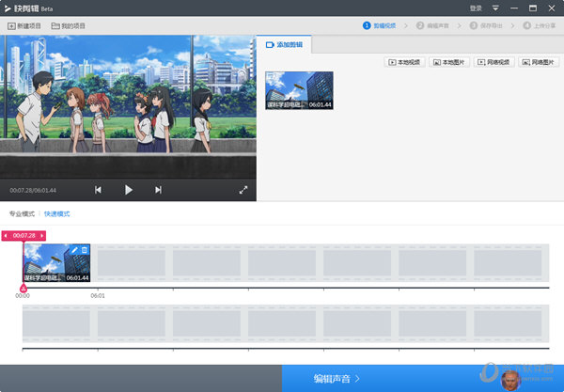
Task: Go to step 2 编辑声音
Action: coord(432,25)
